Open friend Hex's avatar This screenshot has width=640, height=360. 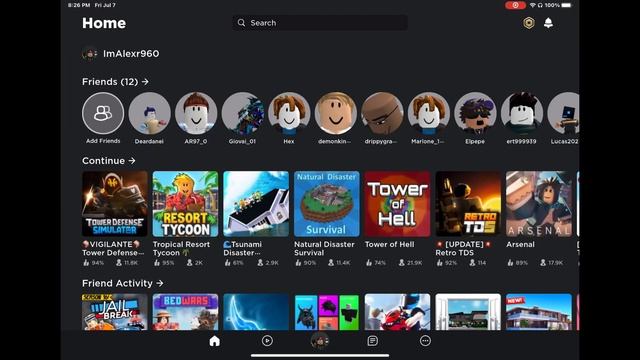[289, 113]
